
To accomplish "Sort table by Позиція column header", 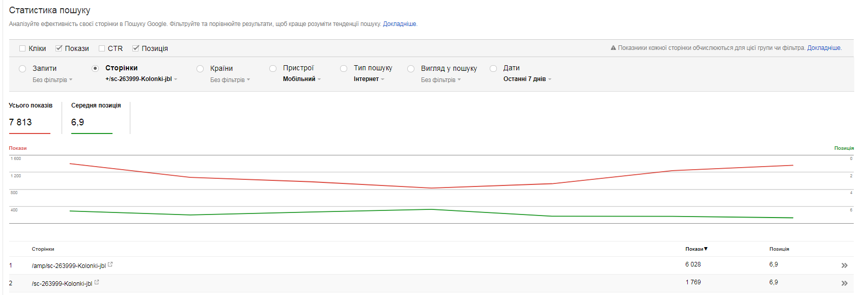I will click(779, 249).
